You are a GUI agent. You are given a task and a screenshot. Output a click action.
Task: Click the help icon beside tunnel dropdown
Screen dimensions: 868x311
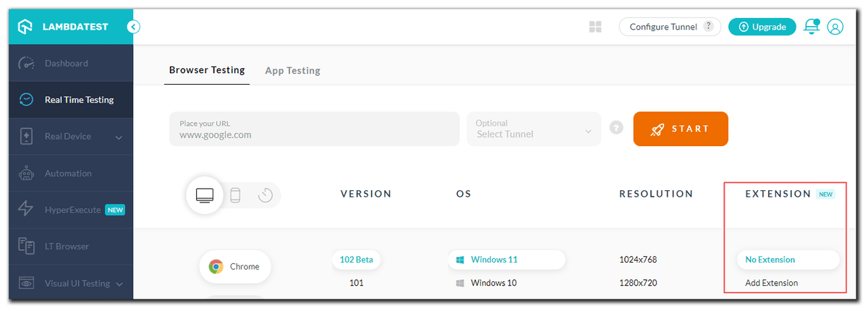(616, 128)
